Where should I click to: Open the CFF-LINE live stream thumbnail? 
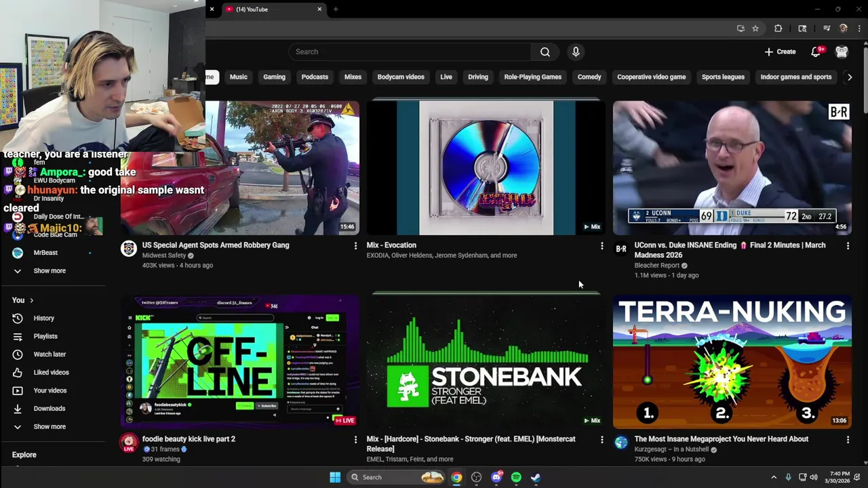[240, 361]
